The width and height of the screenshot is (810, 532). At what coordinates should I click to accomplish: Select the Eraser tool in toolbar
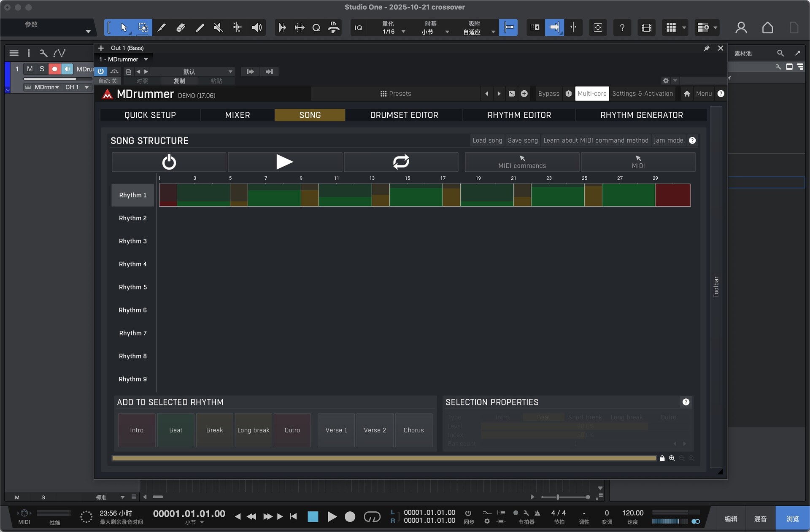coord(181,28)
